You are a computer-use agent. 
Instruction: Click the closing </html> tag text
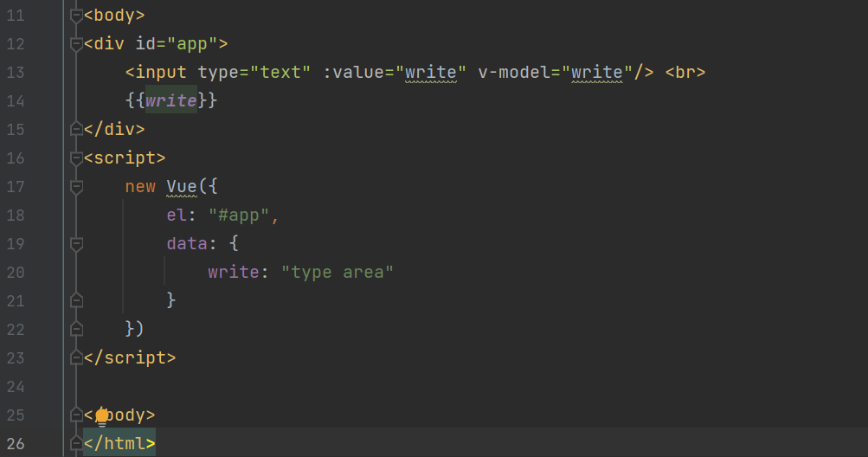pyautogui.click(x=119, y=443)
